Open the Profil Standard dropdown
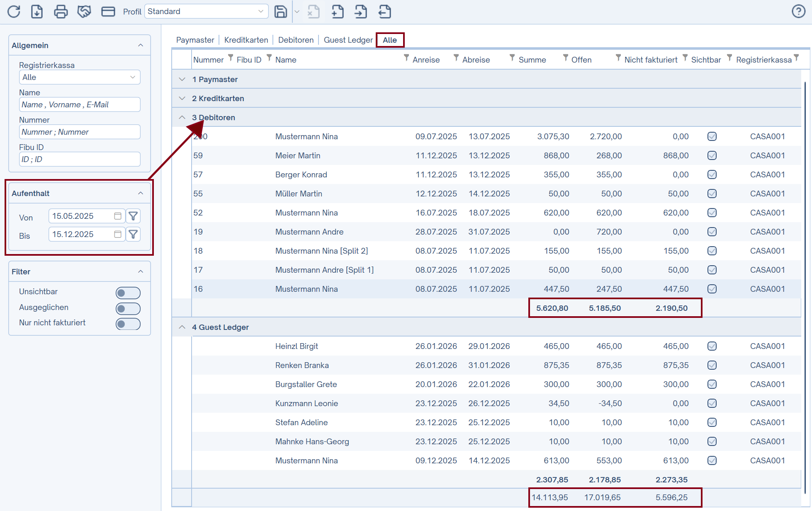 tap(206, 12)
